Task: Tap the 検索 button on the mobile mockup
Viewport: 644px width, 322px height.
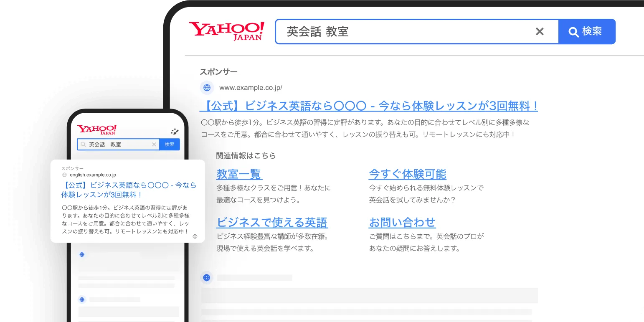Action: tap(169, 144)
